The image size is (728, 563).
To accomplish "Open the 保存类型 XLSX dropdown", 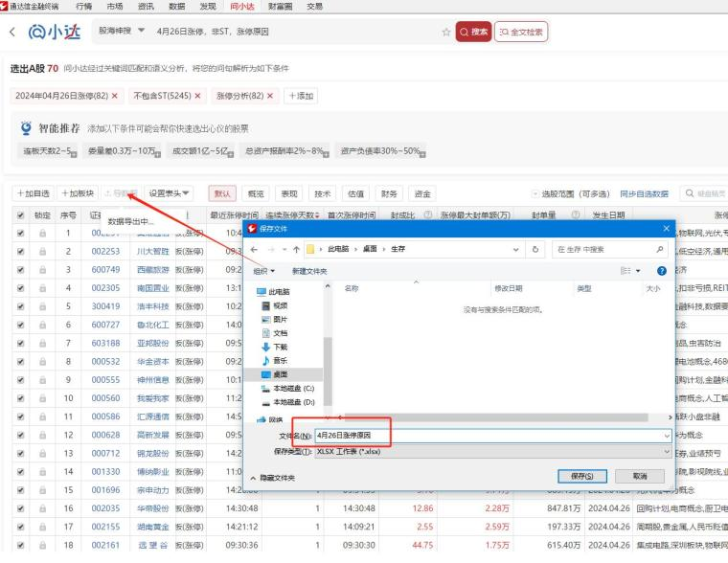I will point(492,451).
